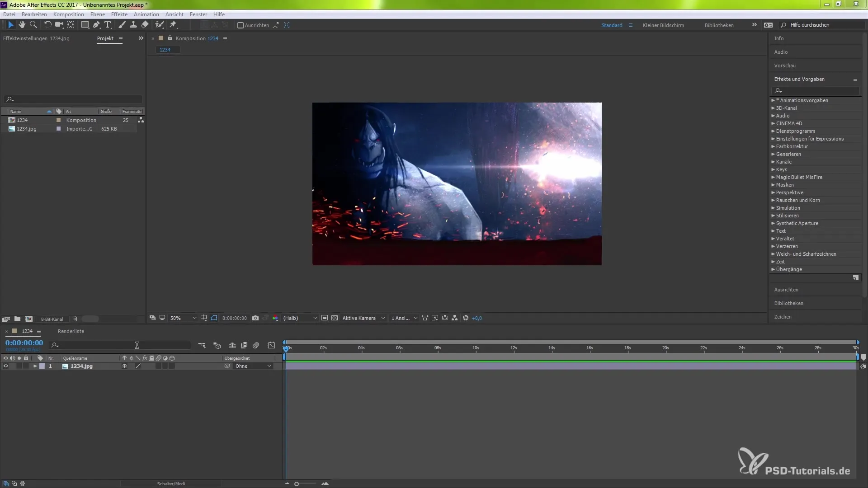Click the 8-Bit-Kanal color depth button

click(52, 319)
